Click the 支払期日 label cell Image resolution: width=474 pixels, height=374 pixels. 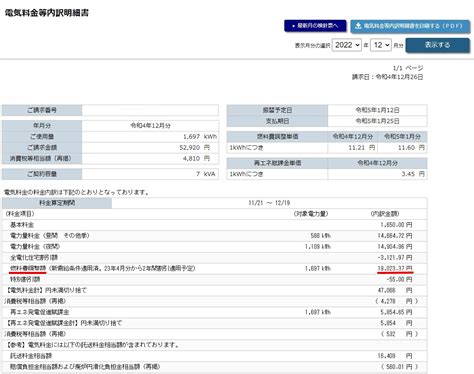pos(277,121)
